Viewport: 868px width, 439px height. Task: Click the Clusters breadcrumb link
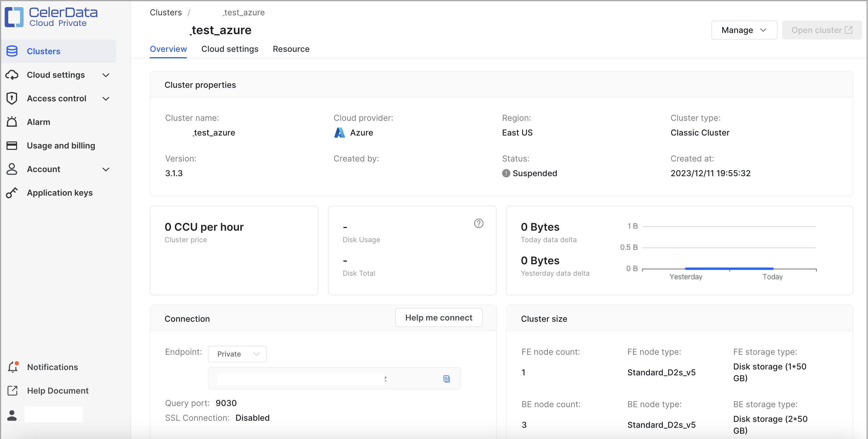(166, 12)
